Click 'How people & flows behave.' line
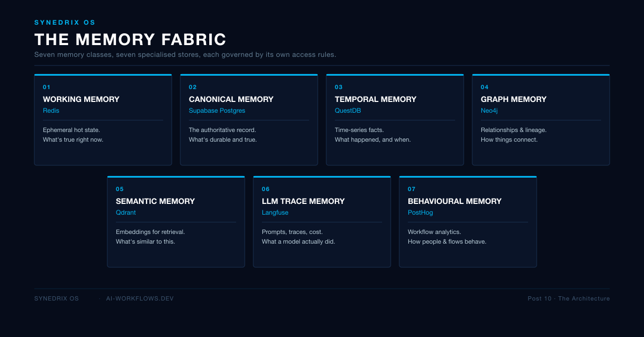This screenshot has height=337, width=644. (447, 241)
